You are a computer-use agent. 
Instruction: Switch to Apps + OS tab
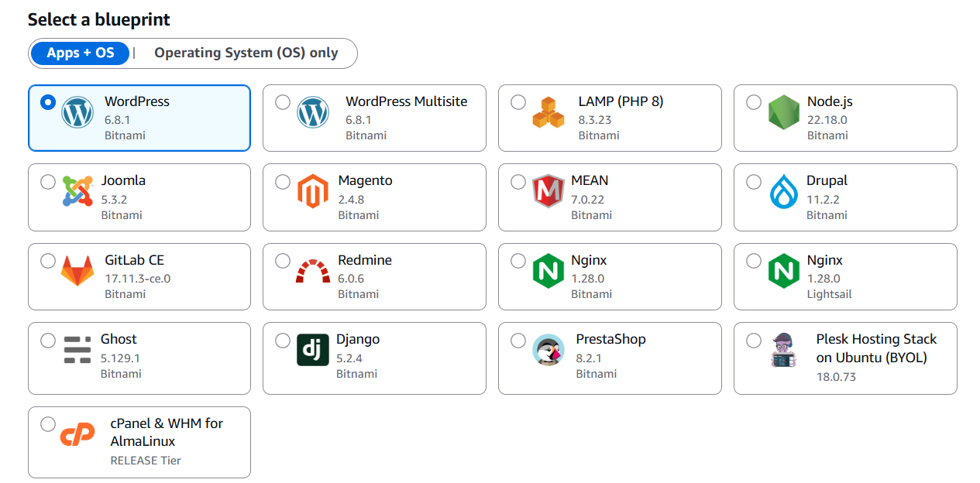(x=80, y=53)
